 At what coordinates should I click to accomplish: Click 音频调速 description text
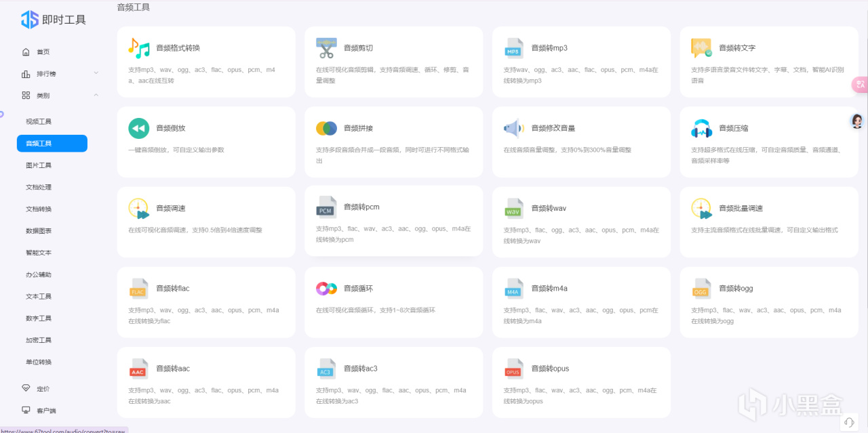pyautogui.click(x=195, y=230)
